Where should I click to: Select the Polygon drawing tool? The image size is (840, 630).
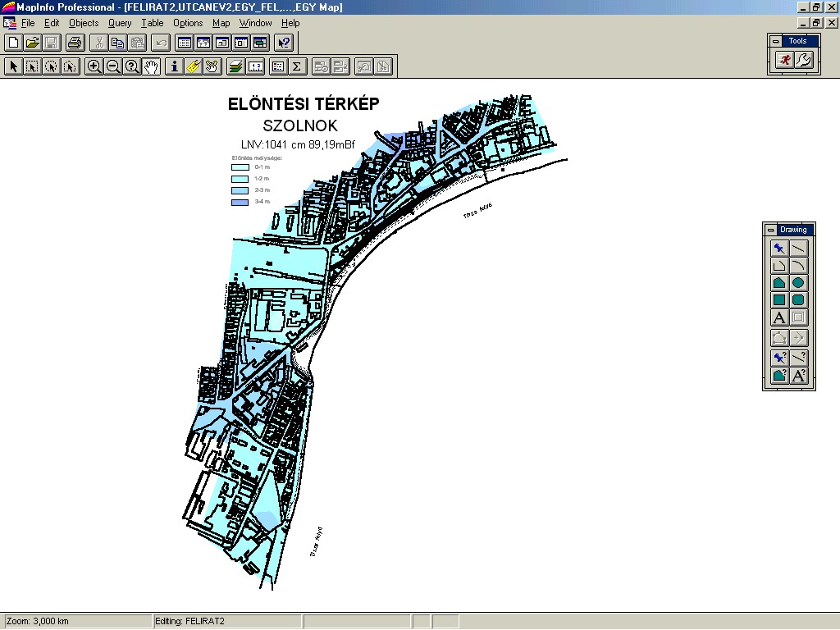[779, 283]
